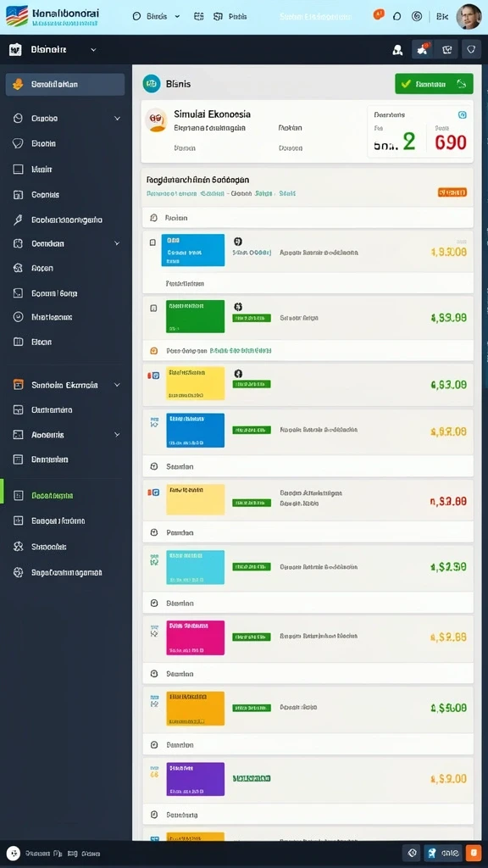Open the user profile avatar menu
The width and height of the screenshot is (488, 868).
(468, 17)
